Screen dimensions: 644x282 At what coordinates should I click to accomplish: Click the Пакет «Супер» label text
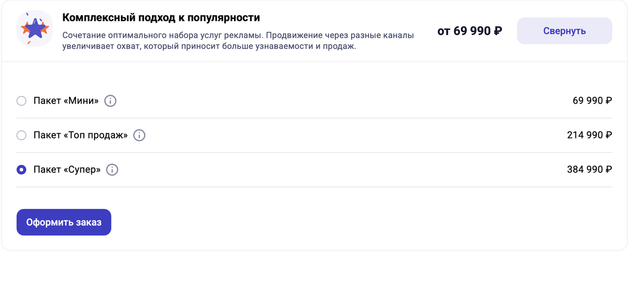pos(67,170)
